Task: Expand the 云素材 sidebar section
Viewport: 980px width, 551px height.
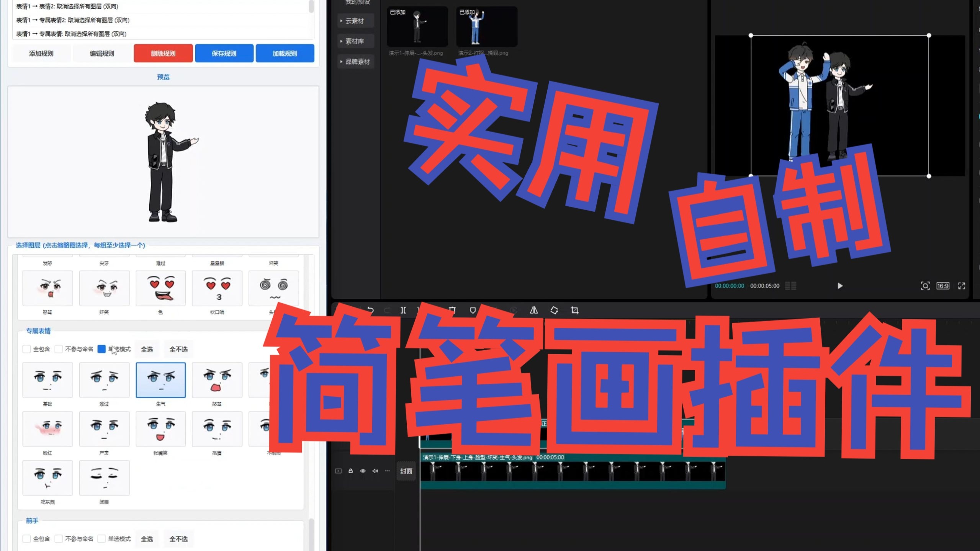Action: coord(355,21)
